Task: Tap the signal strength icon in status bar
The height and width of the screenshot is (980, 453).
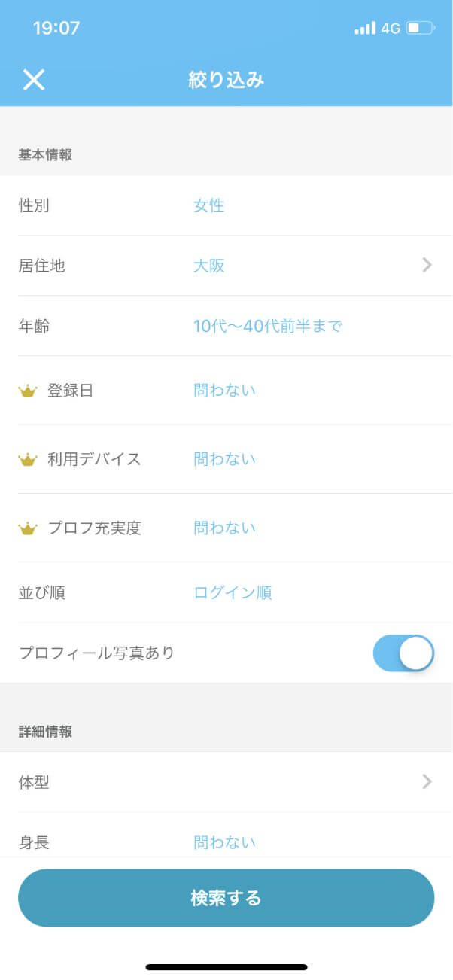Action: click(365, 29)
